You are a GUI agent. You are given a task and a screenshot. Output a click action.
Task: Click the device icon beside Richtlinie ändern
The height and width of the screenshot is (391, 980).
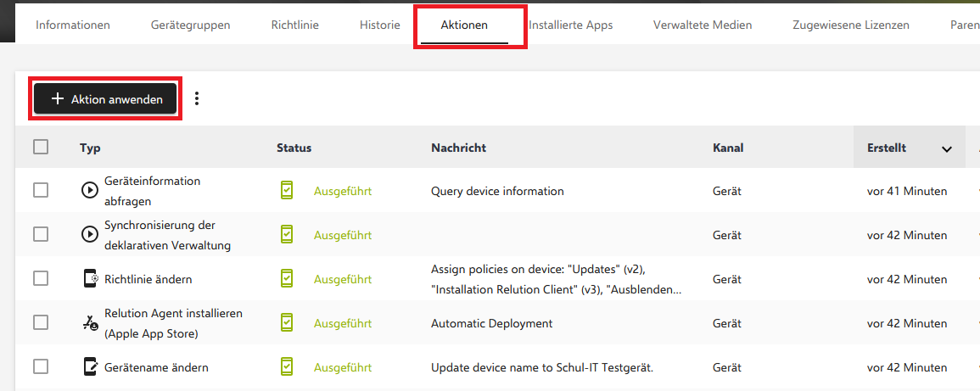[90, 279]
